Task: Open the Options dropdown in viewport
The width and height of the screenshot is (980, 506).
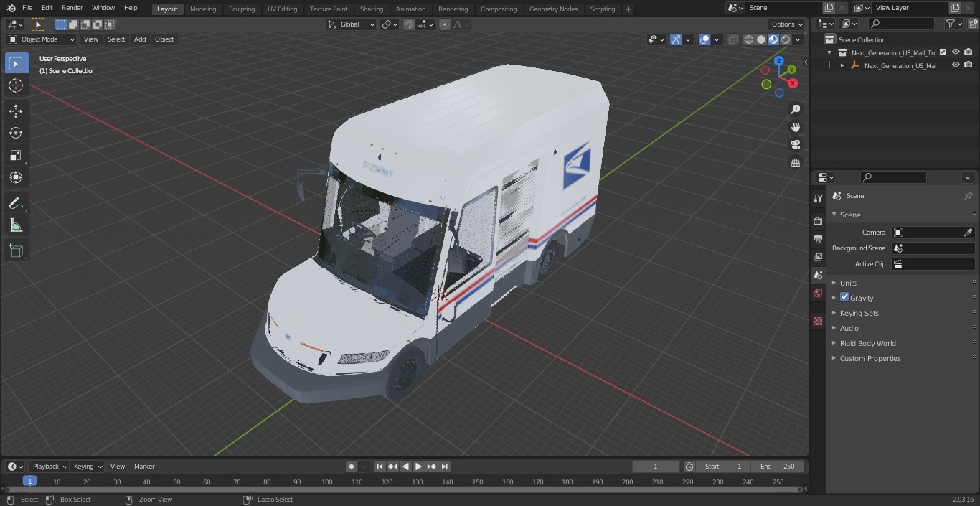Action: pyautogui.click(x=787, y=24)
